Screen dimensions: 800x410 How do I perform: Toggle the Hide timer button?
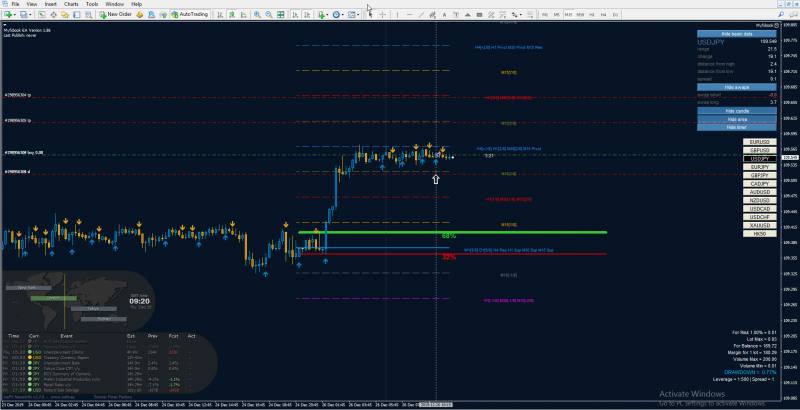pyautogui.click(x=737, y=127)
